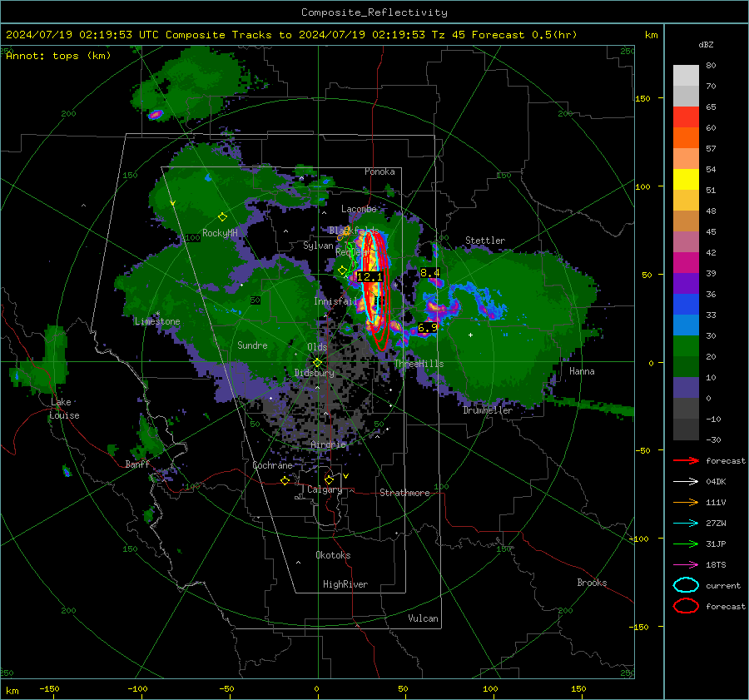
Task: Click the Didsbury city label
Action: (x=314, y=373)
